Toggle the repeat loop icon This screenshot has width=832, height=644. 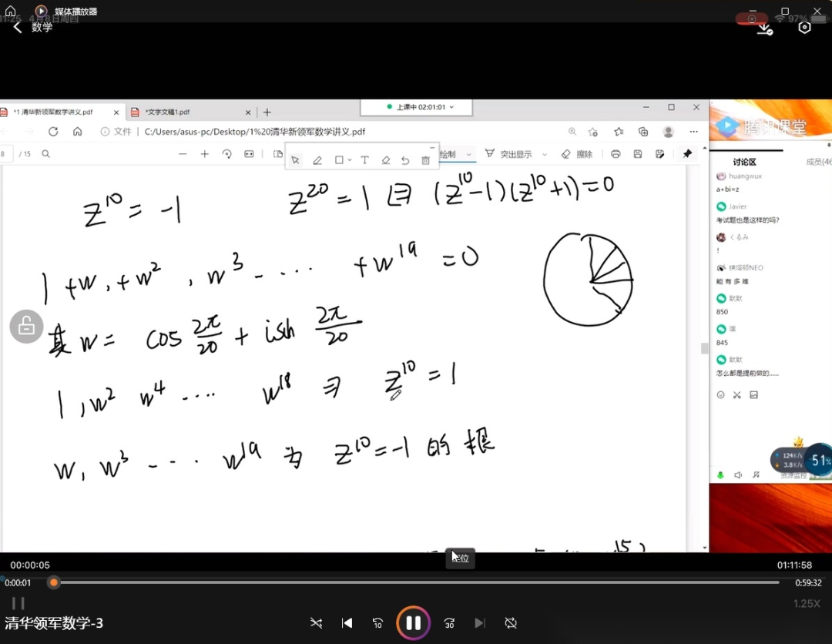tap(510, 622)
